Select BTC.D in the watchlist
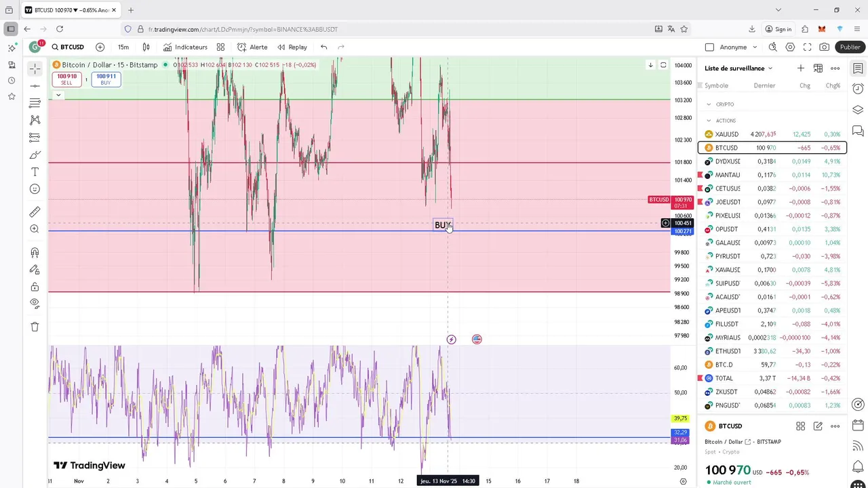This screenshot has height=488, width=868. coord(772,365)
